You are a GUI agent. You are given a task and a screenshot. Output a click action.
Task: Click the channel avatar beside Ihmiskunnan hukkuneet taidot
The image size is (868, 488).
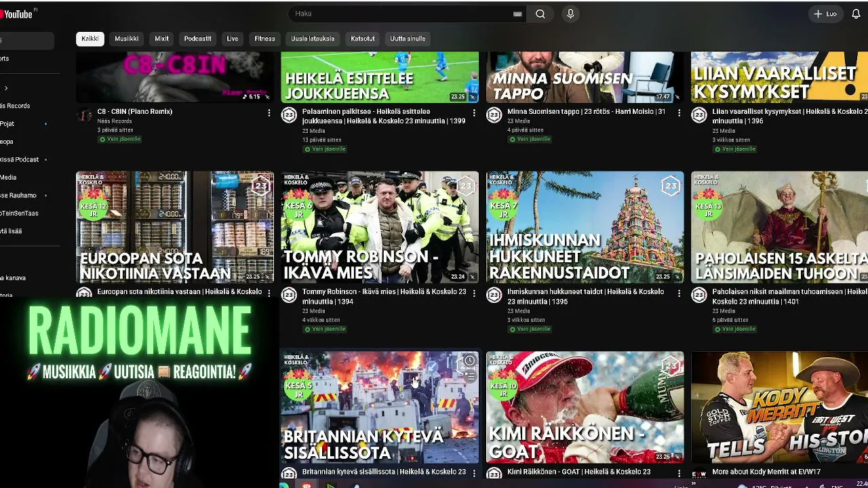(x=494, y=295)
